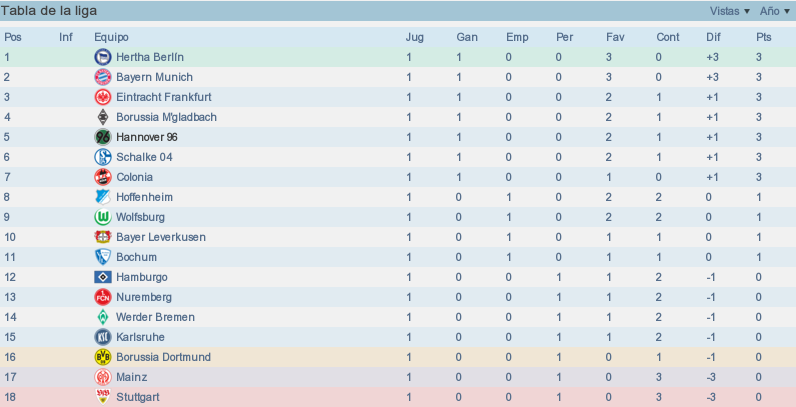Click the Eintracht Frankfurt club crest

[x=103, y=97]
